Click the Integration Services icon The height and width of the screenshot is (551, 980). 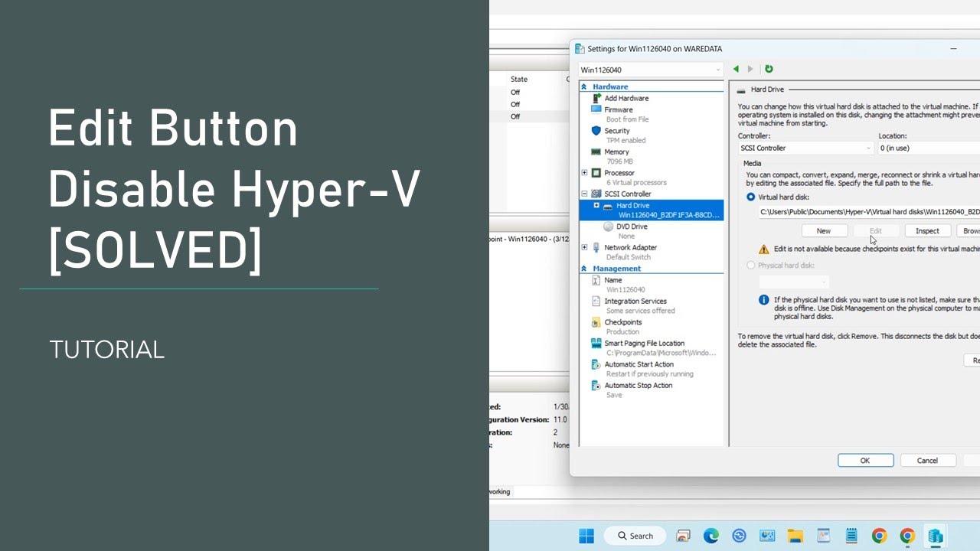(x=596, y=301)
